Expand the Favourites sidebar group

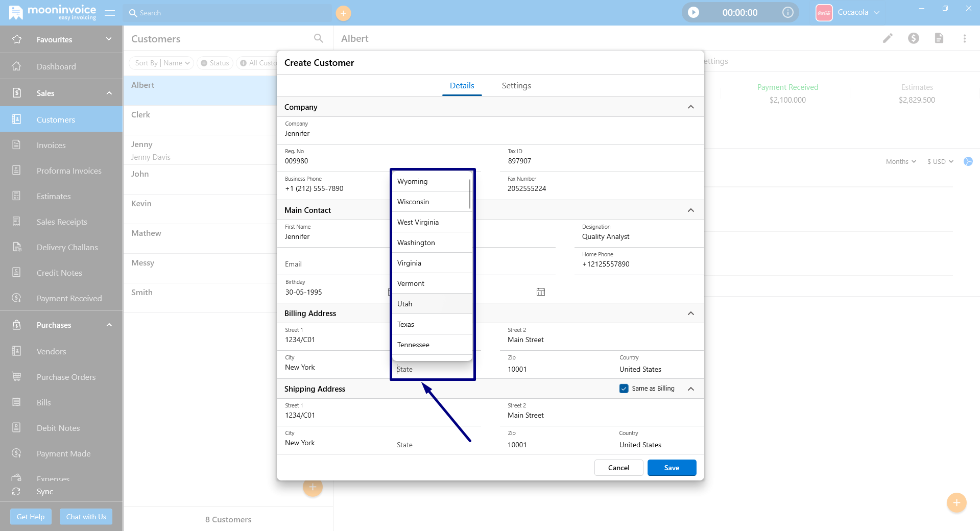pos(109,39)
